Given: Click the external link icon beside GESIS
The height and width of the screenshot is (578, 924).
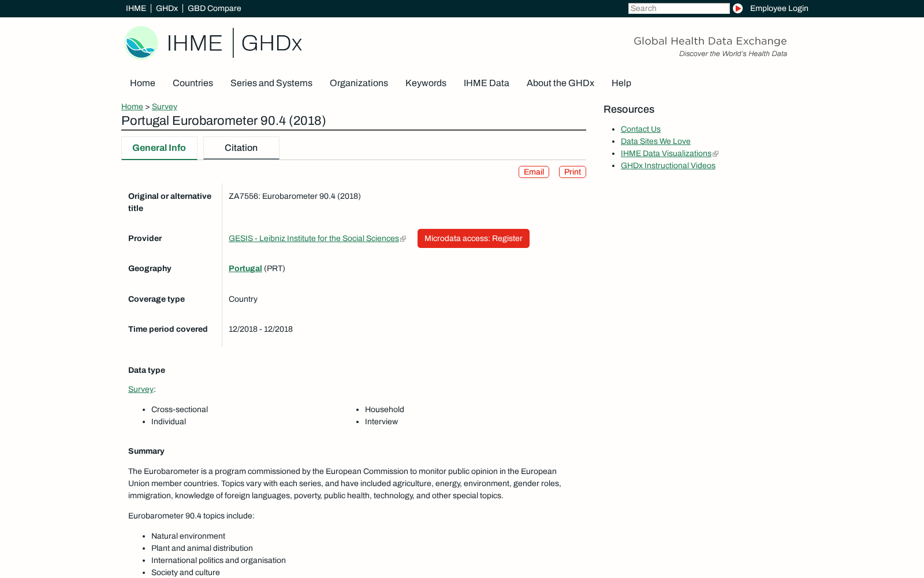Looking at the screenshot, I should [x=403, y=239].
